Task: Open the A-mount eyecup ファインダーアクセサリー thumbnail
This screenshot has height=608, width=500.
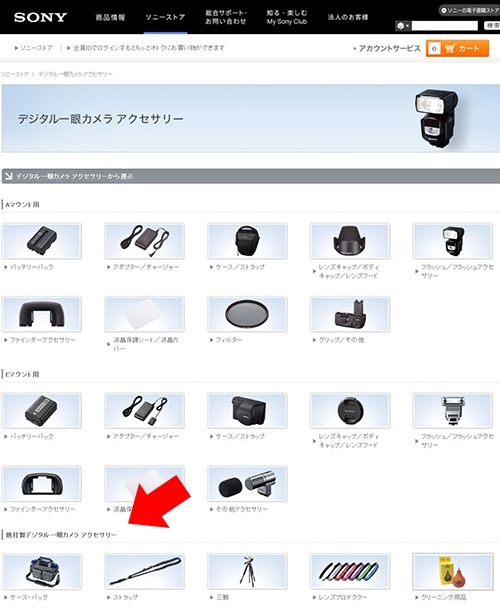Action: 42,314
